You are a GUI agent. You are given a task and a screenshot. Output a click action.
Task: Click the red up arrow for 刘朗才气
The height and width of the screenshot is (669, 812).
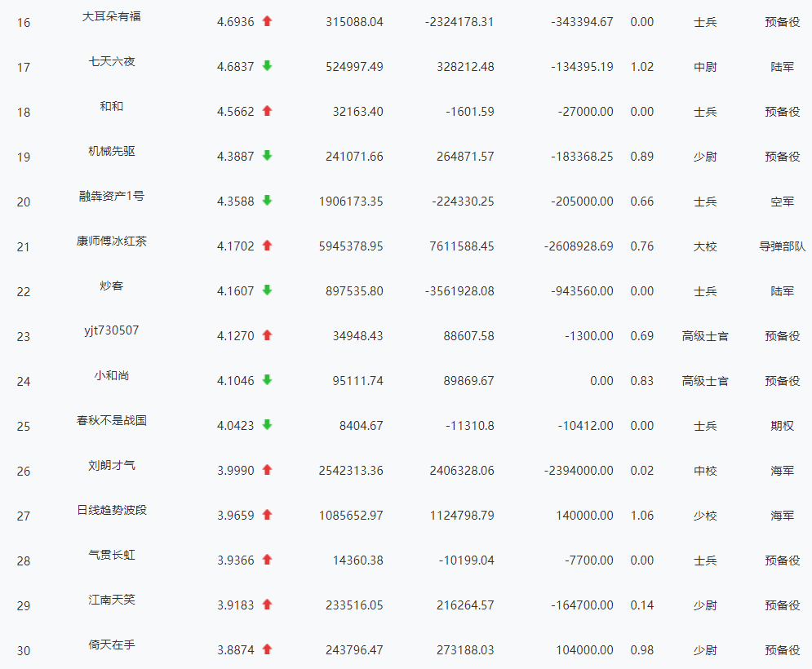[267, 470]
